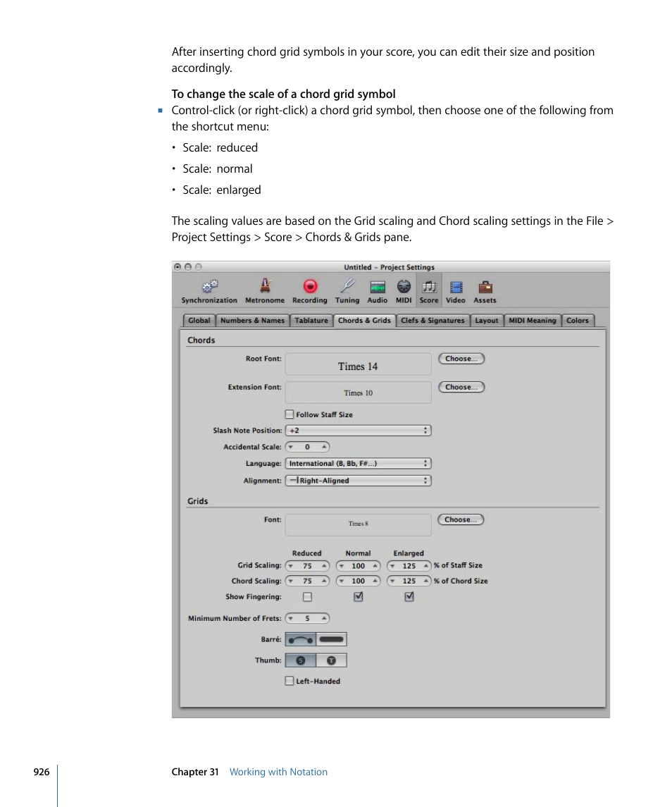The width and height of the screenshot is (672, 807).
Task: Open the Alignment dropdown
Action: pyautogui.click(x=358, y=480)
